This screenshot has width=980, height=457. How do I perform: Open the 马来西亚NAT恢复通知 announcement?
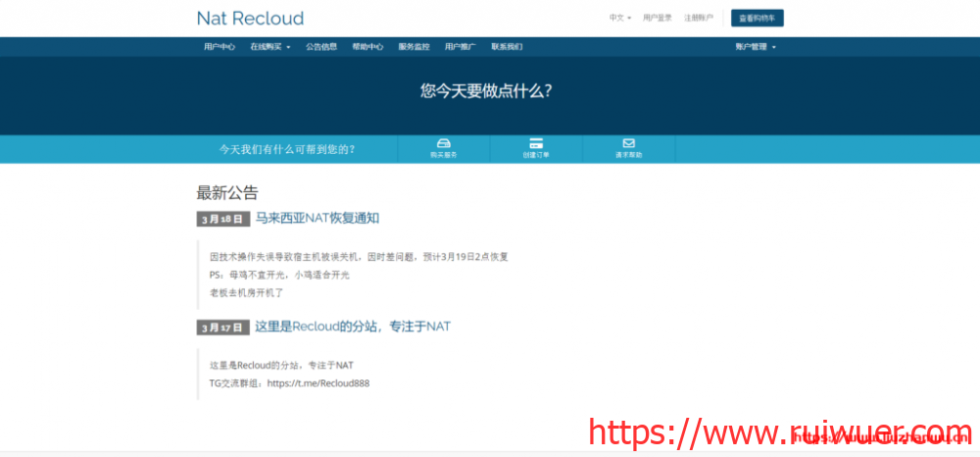point(317,218)
